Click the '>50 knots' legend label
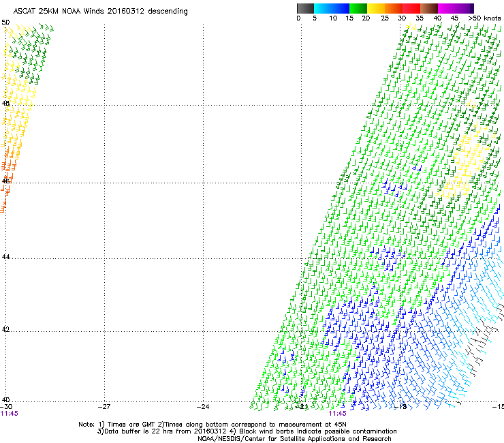Screen dimensions: 504x443 (484, 18)
